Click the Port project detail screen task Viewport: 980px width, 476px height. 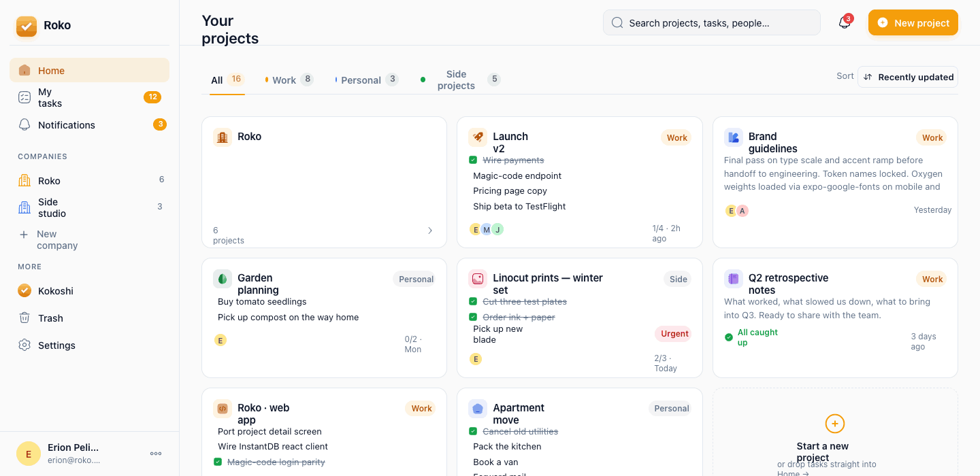click(269, 431)
